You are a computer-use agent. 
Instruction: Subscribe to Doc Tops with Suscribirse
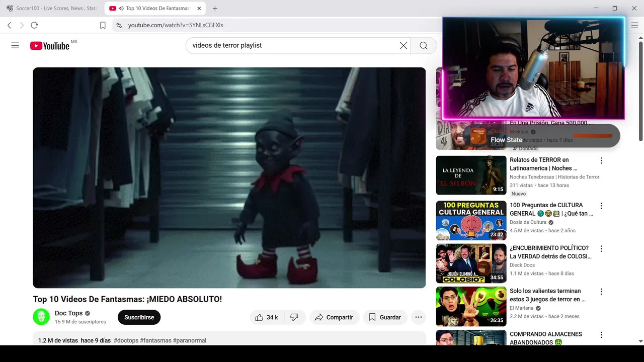point(139,317)
